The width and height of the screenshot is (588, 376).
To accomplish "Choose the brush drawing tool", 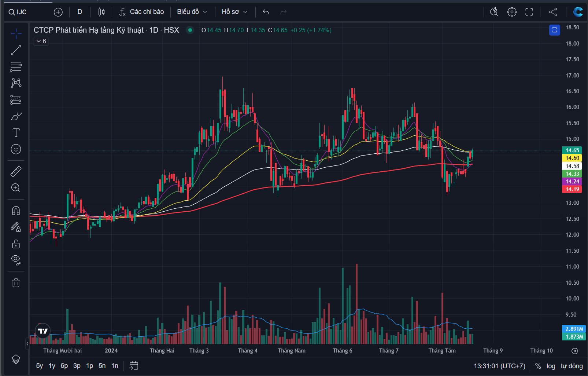I will [x=16, y=117].
